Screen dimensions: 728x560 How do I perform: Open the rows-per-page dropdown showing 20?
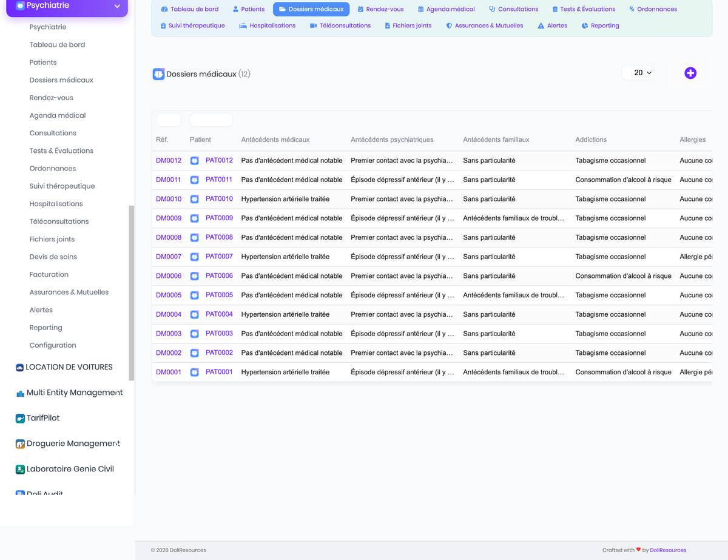[x=638, y=73]
